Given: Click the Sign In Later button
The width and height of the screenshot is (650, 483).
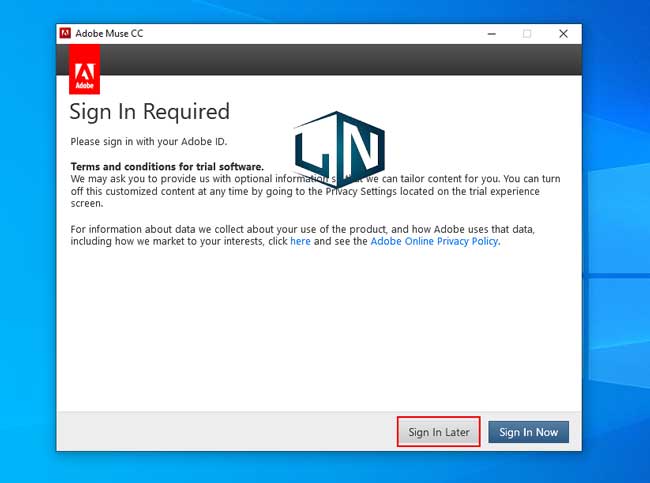Looking at the screenshot, I should tap(439, 432).
